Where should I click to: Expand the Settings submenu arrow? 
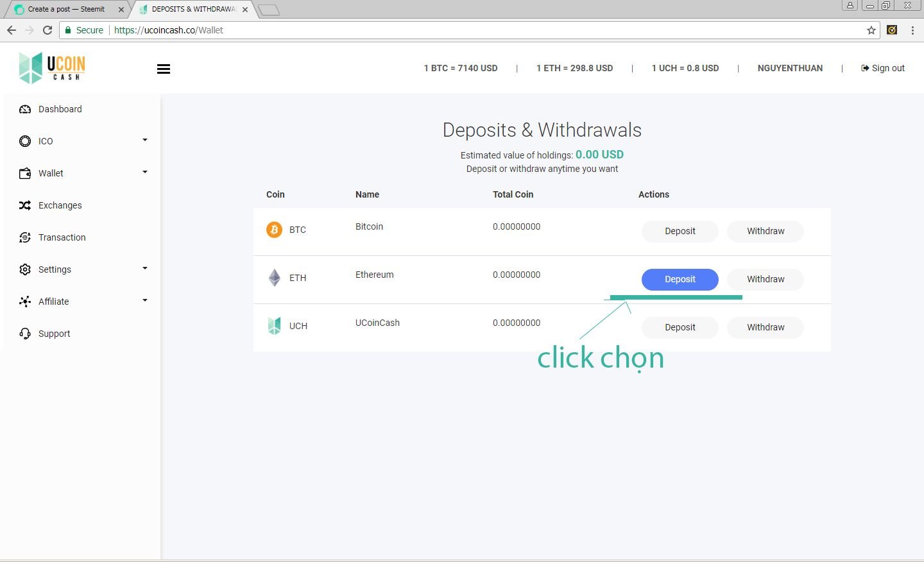[x=145, y=268]
